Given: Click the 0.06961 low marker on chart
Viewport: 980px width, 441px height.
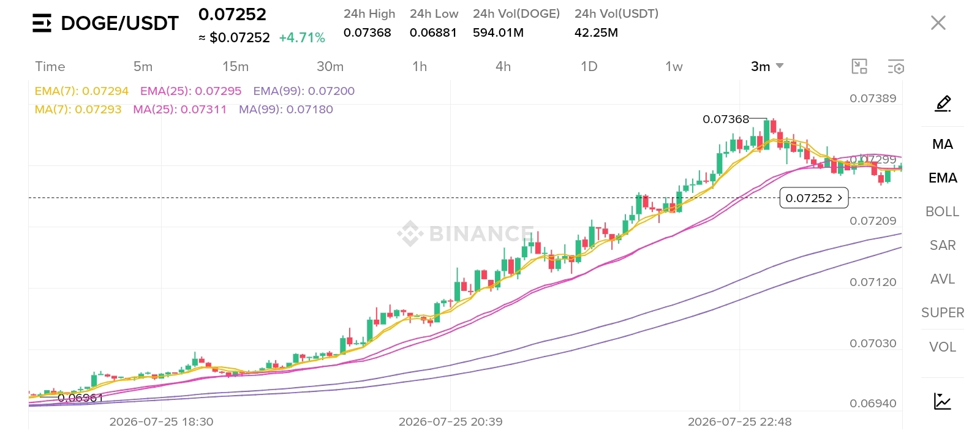Looking at the screenshot, I should coord(80,398).
